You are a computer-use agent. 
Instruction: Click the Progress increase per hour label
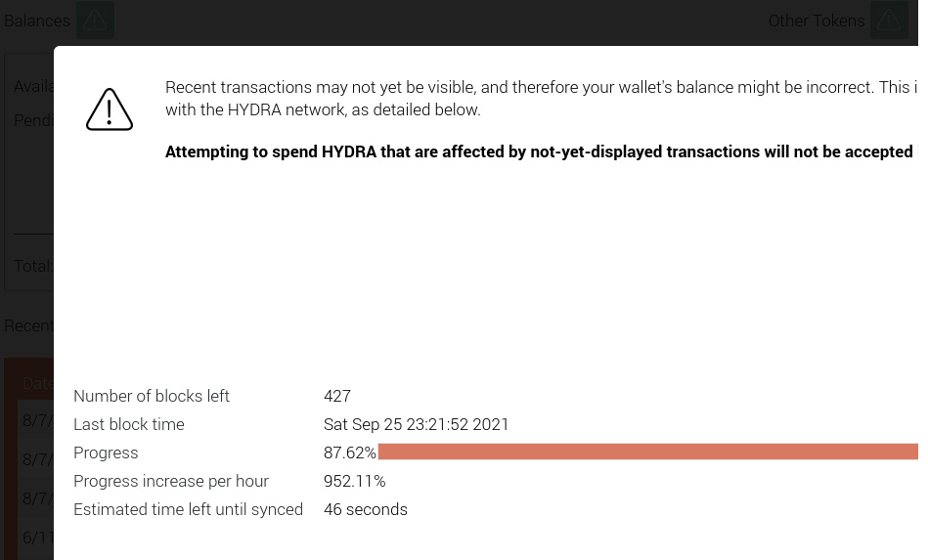171,481
